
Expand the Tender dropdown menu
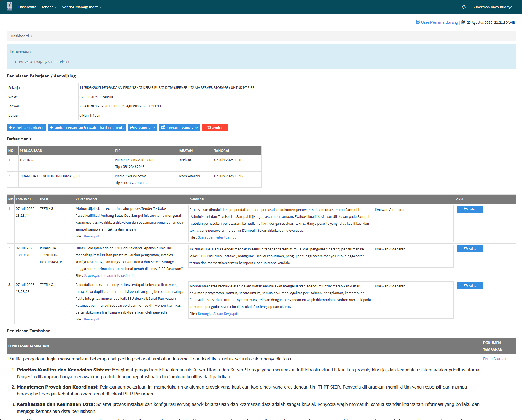click(49, 7)
